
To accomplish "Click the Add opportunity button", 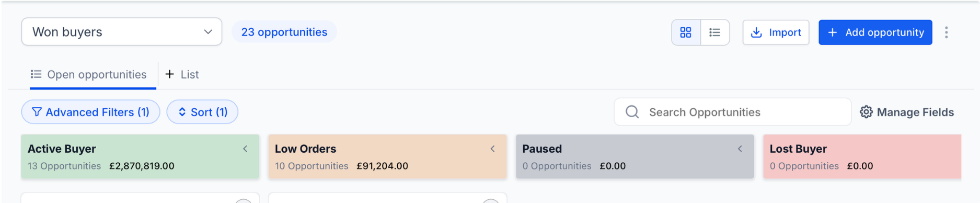I will pyautogui.click(x=875, y=32).
